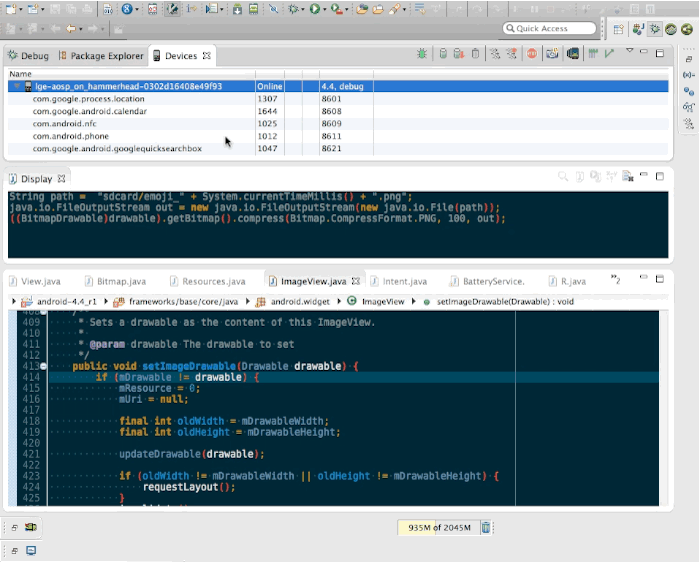Open the Run button dropdown arrow

click(x=325, y=9)
